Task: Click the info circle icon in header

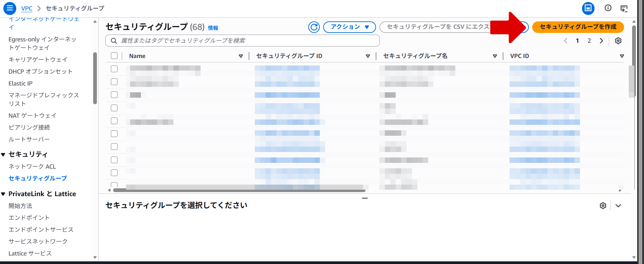Action: pyautogui.click(x=608, y=8)
